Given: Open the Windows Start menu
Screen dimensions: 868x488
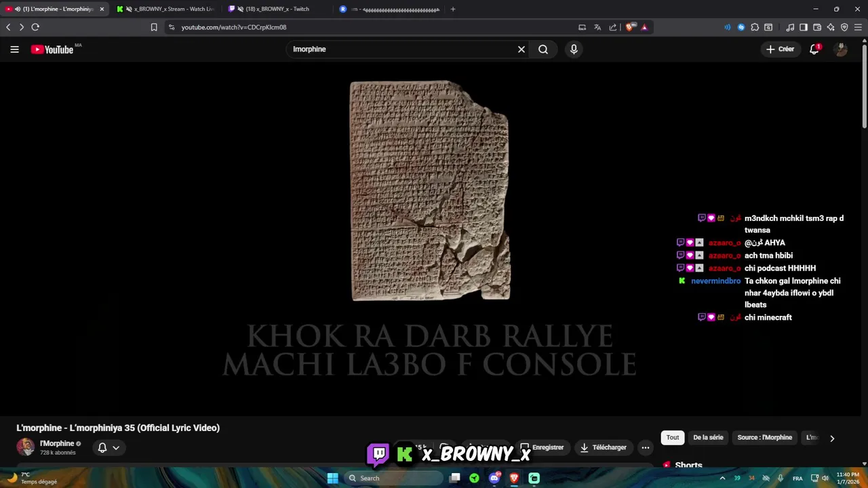Looking at the screenshot, I should [332, 478].
